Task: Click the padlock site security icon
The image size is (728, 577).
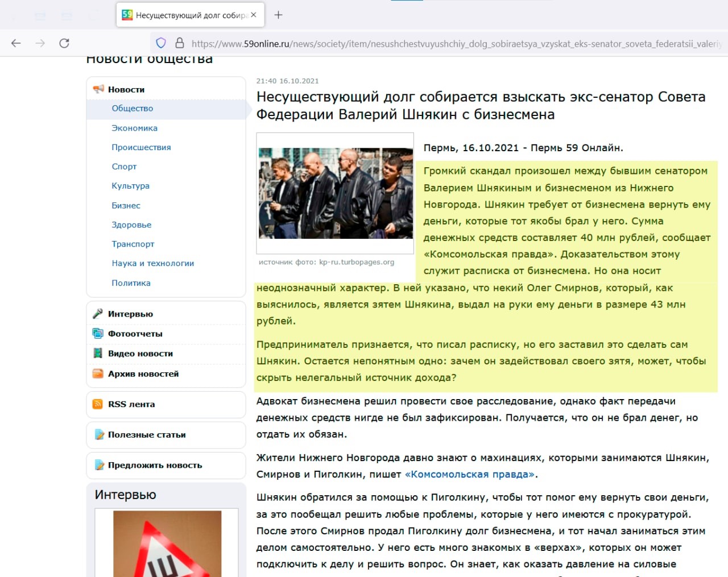Action: (180, 43)
